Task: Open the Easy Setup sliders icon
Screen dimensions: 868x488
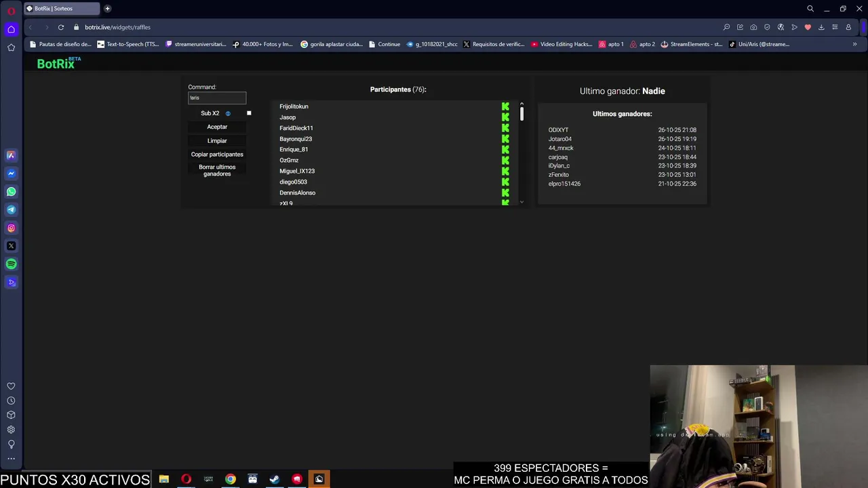Action: click(835, 27)
